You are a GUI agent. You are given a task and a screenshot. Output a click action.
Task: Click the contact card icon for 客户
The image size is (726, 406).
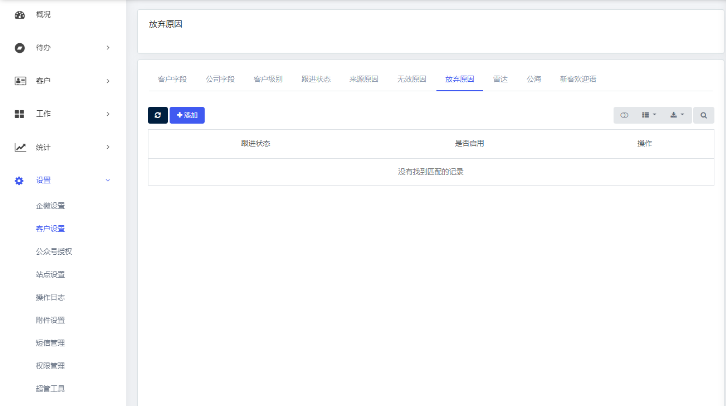20,80
